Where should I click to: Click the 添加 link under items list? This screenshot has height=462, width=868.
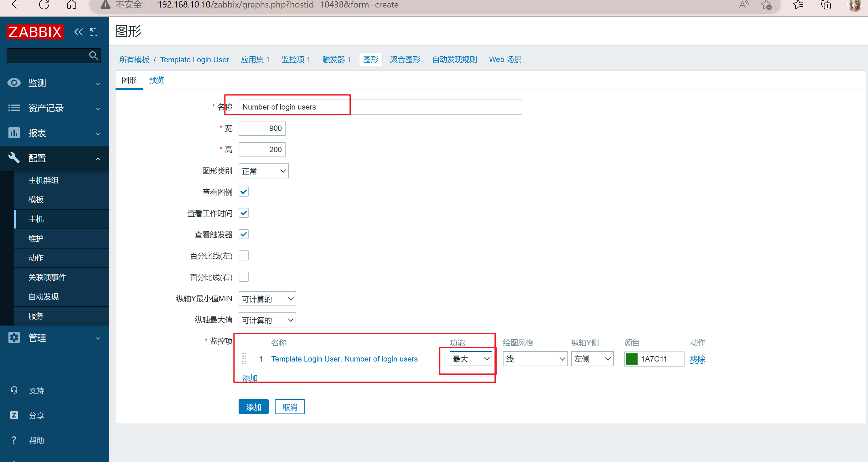(x=250, y=378)
